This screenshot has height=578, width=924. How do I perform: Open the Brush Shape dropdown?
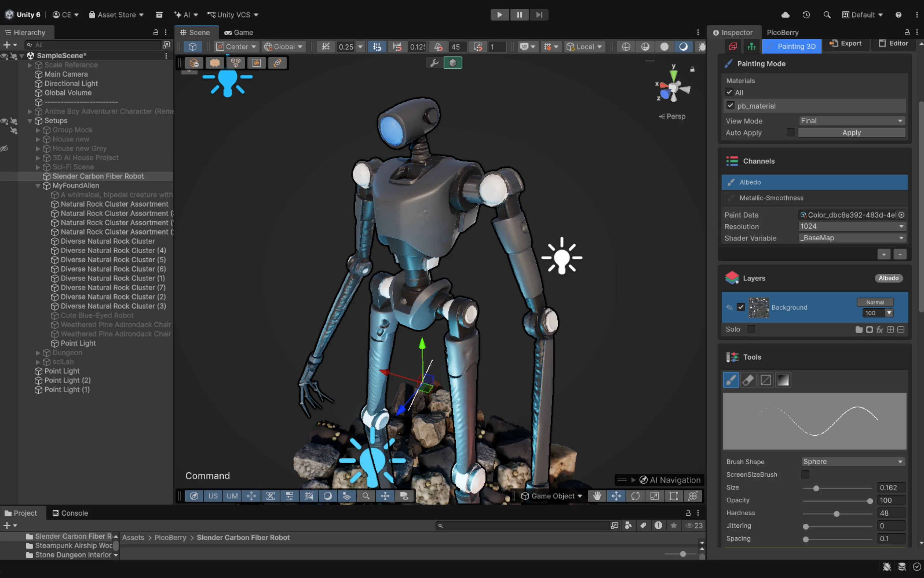(x=853, y=462)
